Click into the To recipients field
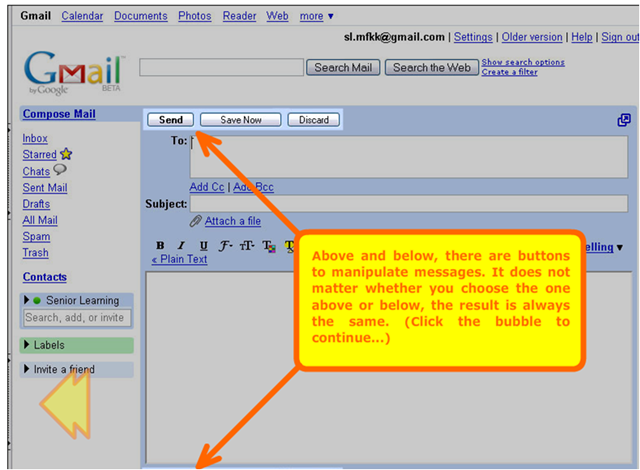 click(x=409, y=157)
